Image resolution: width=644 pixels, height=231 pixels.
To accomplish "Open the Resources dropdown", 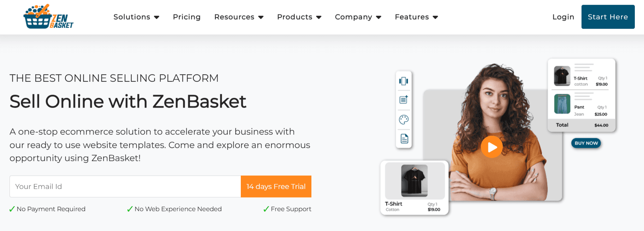I will [239, 17].
